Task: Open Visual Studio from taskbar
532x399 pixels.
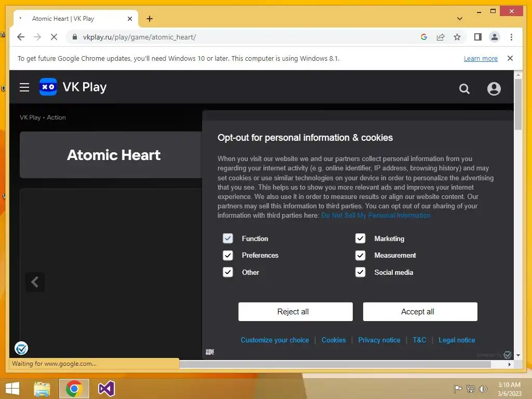Action: click(106, 389)
